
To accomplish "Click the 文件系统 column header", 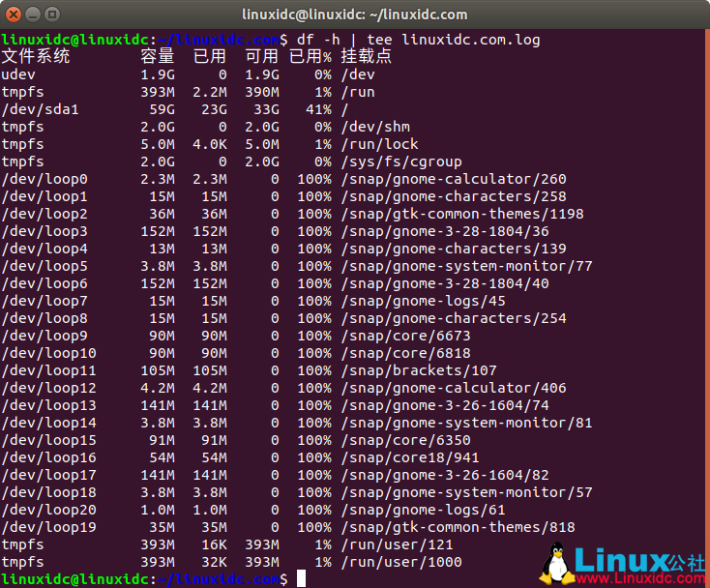I will (x=36, y=57).
